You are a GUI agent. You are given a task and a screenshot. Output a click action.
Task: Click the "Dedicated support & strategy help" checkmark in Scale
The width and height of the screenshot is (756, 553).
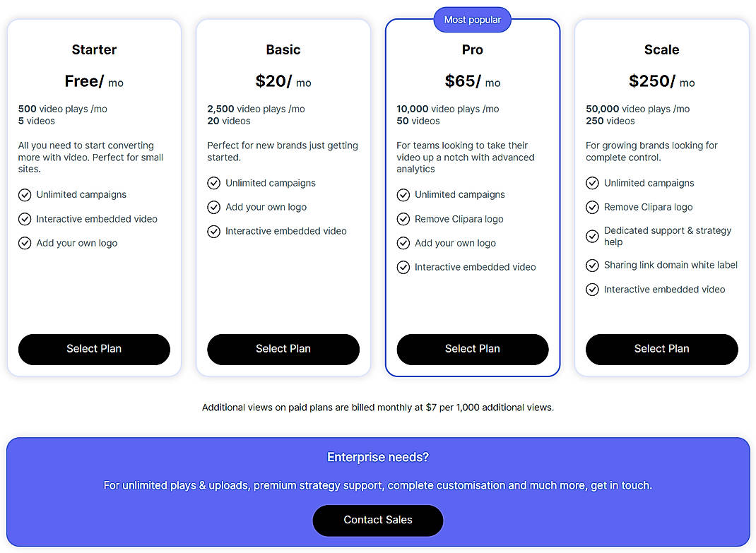click(592, 236)
